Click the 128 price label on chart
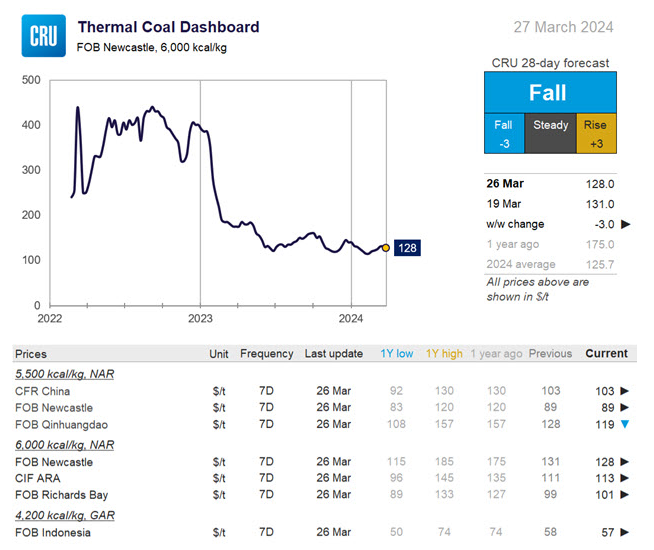This screenshot has height=550, width=654. coord(407,248)
